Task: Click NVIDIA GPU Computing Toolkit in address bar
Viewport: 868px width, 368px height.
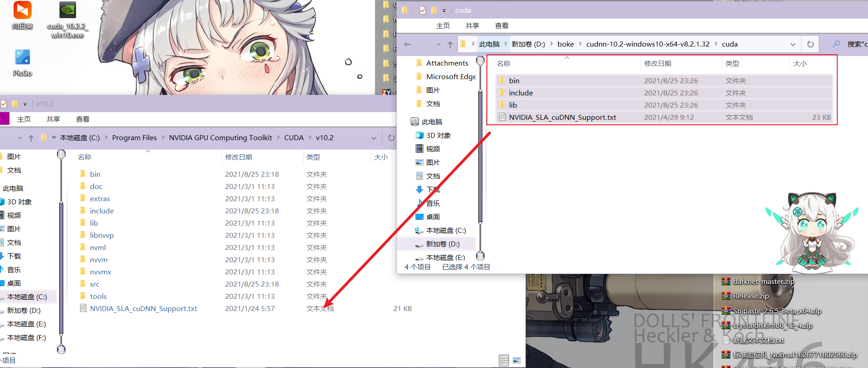Action: [x=221, y=137]
